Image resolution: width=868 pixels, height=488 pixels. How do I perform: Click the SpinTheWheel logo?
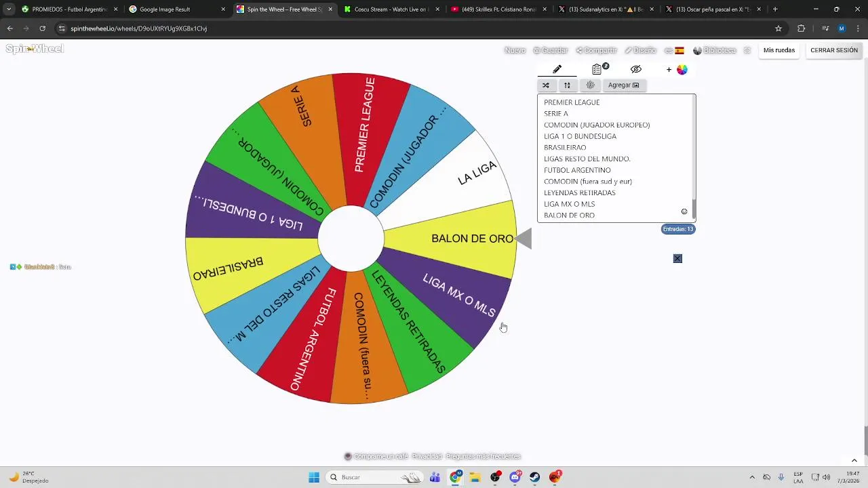[x=35, y=49]
